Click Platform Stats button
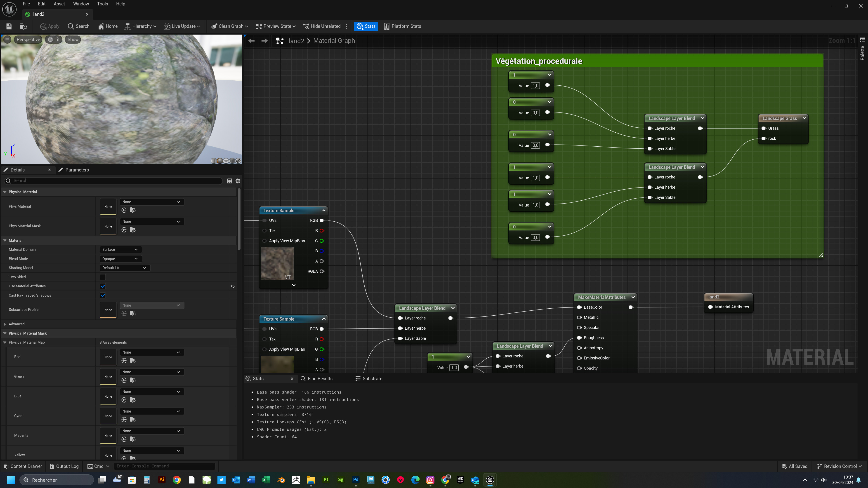Image resolution: width=868 pixels, height=488 pixels. click(x=402, y=26)
